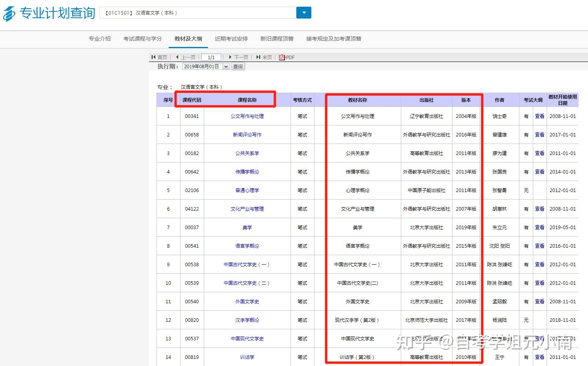Viewport: 588px width, 366px height.
Task: Expand the 执行期 date dropdown
Action: 226,67
